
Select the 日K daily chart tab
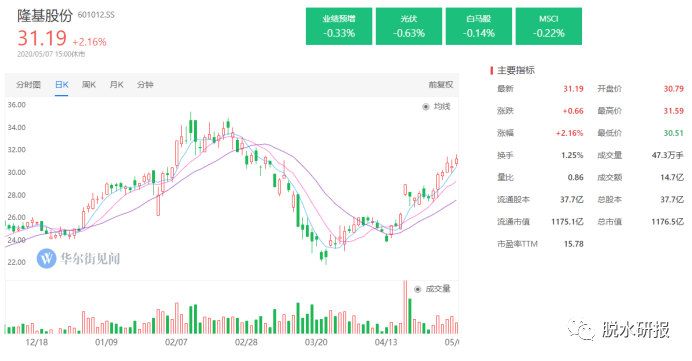tap(61, 84)
